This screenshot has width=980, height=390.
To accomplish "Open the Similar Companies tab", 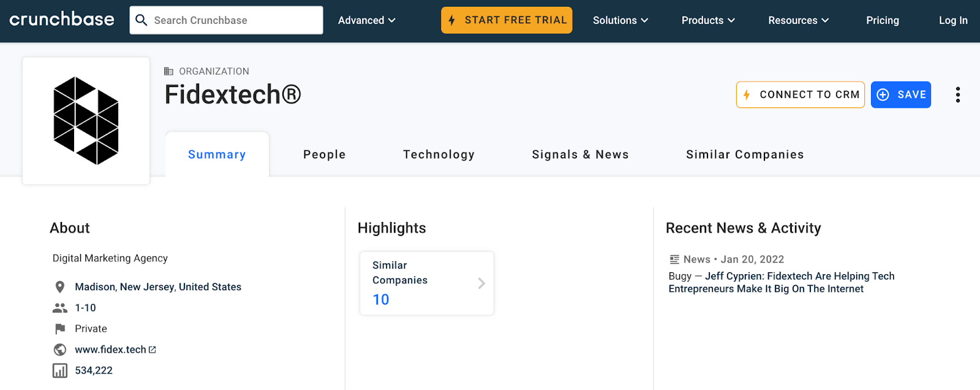I will point(745,155).
